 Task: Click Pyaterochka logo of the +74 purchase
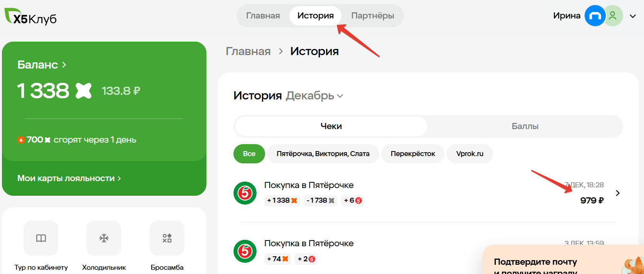245,251
